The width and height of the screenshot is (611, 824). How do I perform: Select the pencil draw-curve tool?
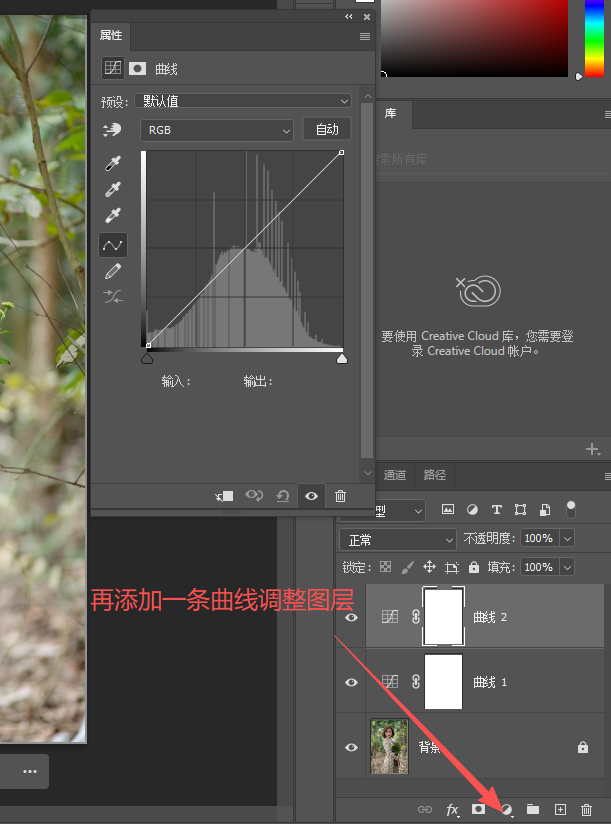coord(113,271)
